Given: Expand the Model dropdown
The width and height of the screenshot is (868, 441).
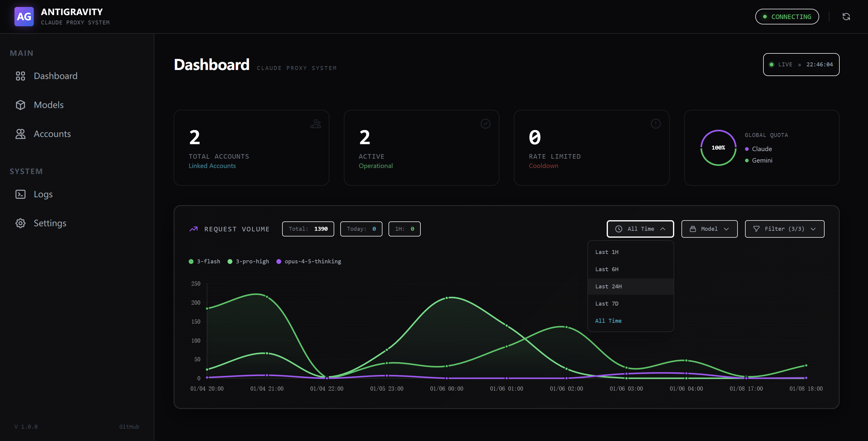Looking at the screenshot, I should [709, 229].
